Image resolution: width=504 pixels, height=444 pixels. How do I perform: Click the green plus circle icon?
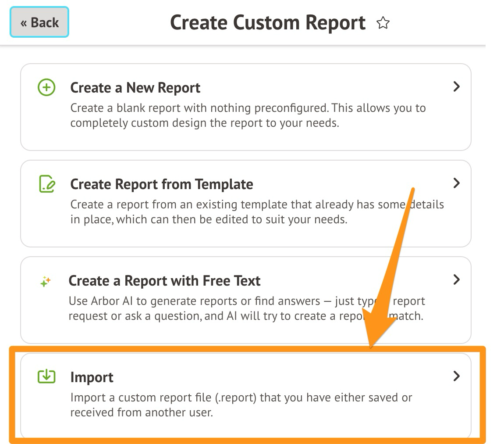pos(46,88)
